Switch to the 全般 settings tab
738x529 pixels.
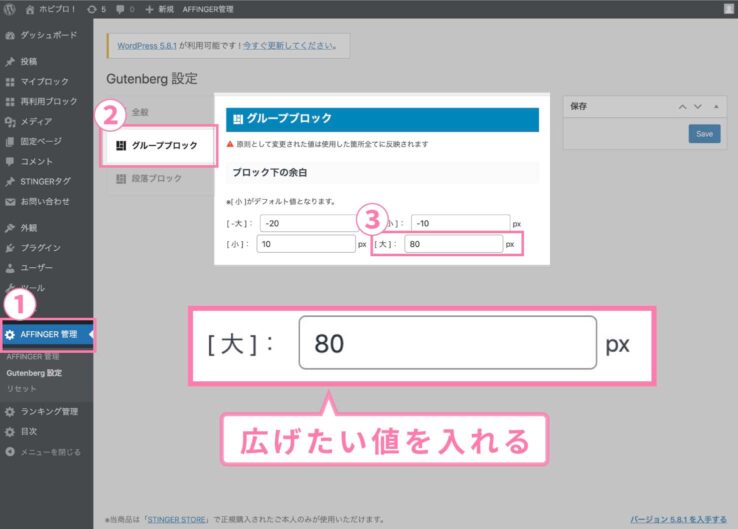tap(160, 112)
